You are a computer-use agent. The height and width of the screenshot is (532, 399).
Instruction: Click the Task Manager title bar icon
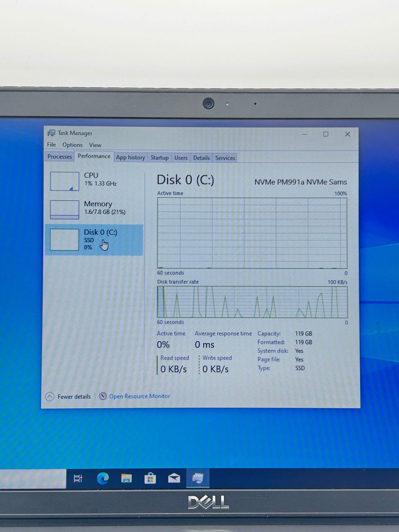(51, 133)
